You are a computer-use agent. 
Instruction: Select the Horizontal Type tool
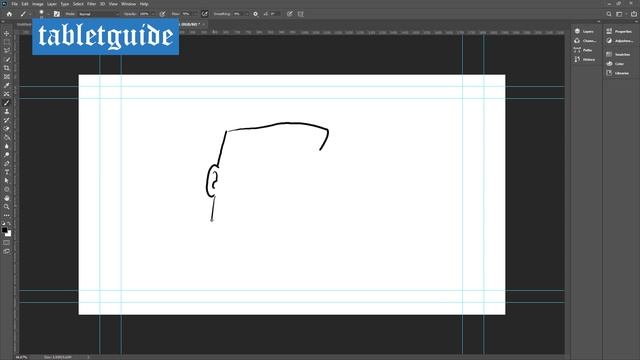click(7, 172)
